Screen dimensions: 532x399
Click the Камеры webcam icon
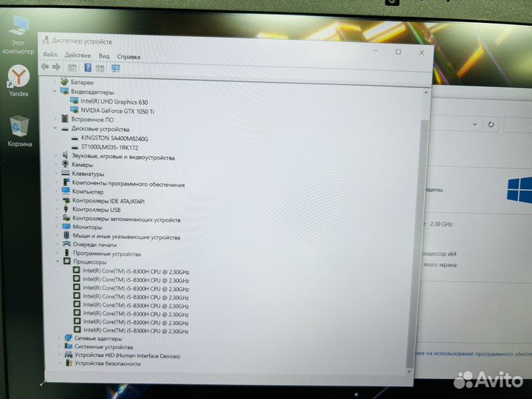[66, 164]
